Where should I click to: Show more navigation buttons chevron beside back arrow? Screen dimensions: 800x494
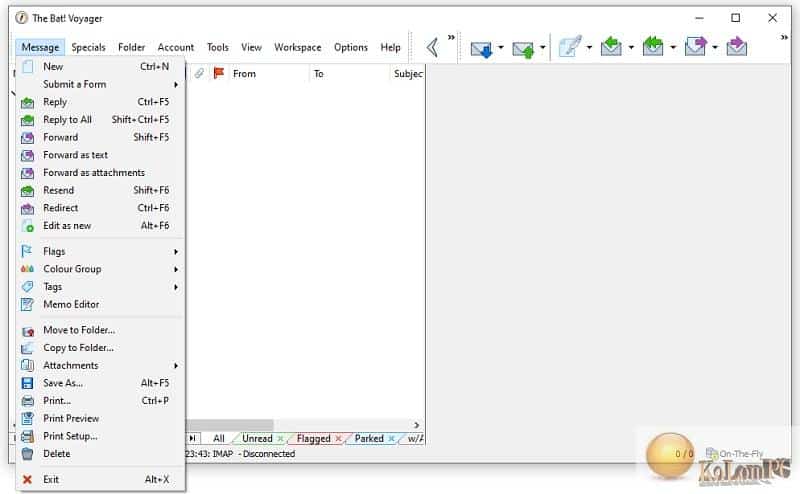[x=451, y=37]
